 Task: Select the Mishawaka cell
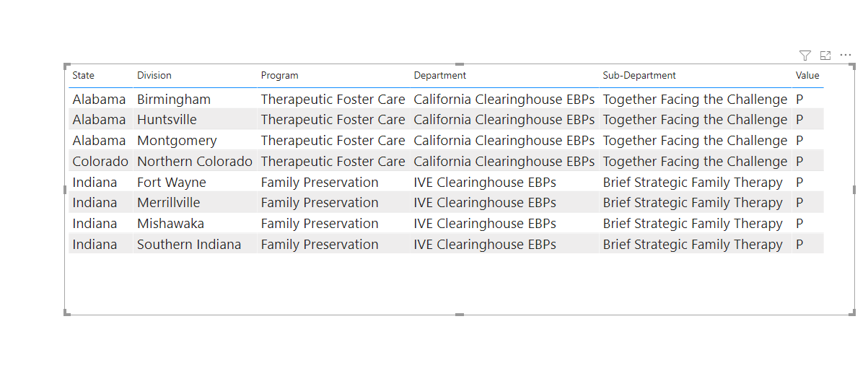pyautogui.click(x=170, y=223)
